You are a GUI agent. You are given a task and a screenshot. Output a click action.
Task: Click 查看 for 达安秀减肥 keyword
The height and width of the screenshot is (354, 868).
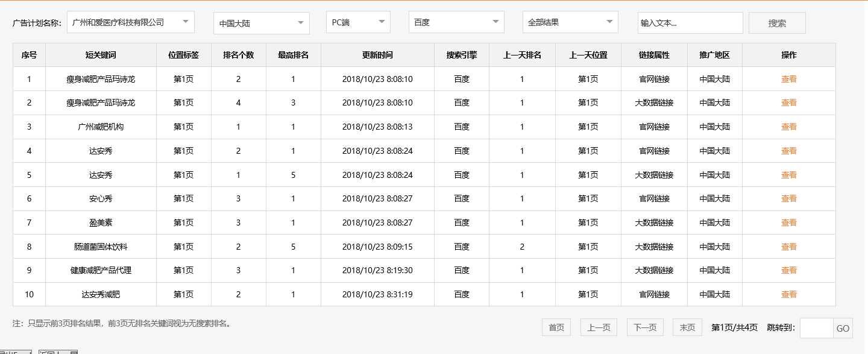tap(788, 294)
